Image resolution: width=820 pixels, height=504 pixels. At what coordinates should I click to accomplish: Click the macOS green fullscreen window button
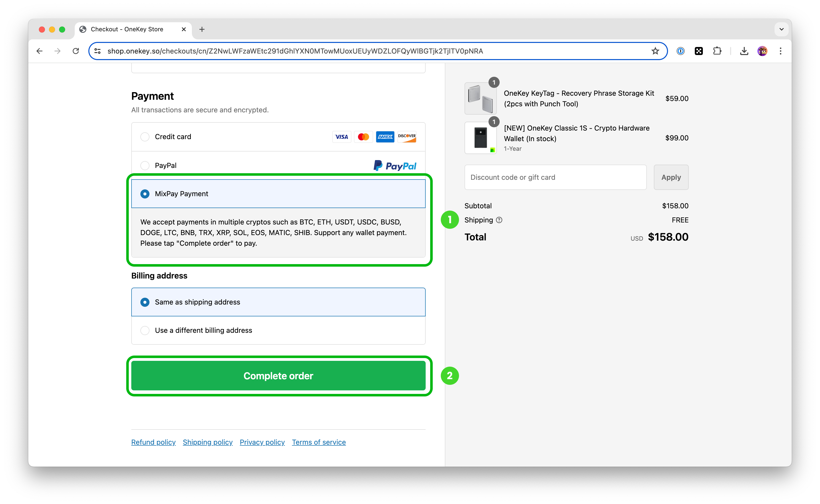click(x=62, y=29)
